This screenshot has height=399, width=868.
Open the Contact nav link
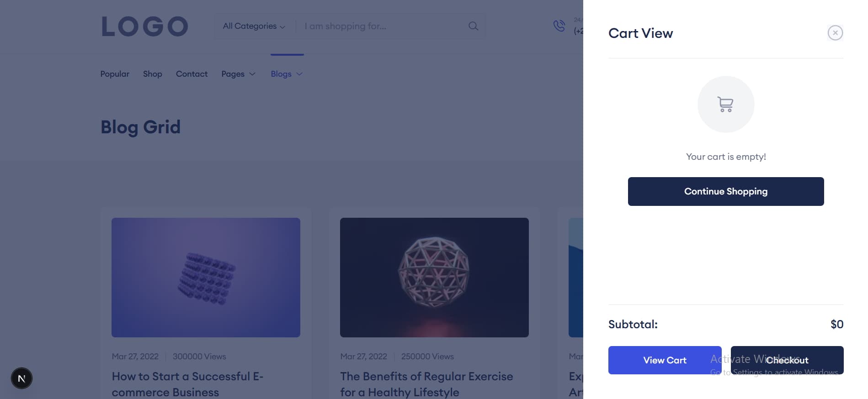192,74
